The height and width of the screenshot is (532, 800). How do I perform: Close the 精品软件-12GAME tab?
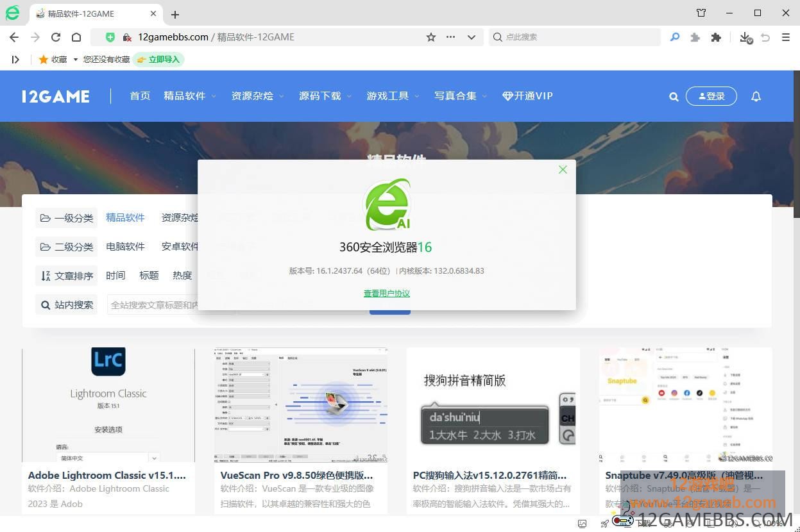pos(153,13)
